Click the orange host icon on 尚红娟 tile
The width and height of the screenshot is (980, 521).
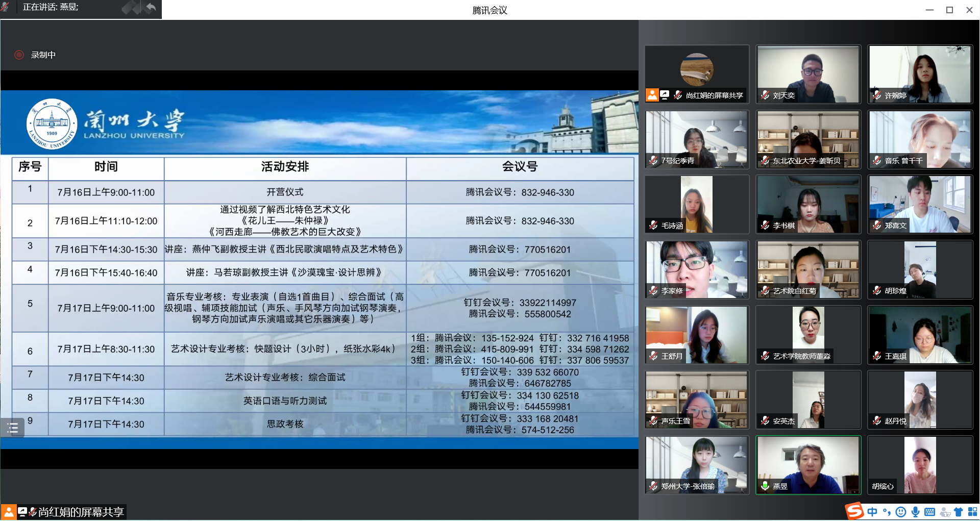(x=652, y=95)
